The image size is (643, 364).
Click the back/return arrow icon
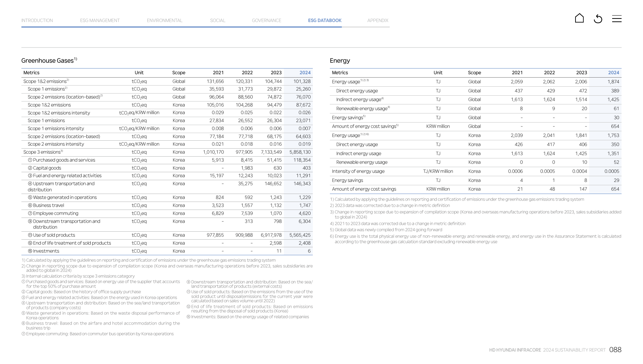pyautogui.click(x=598, y=19)
